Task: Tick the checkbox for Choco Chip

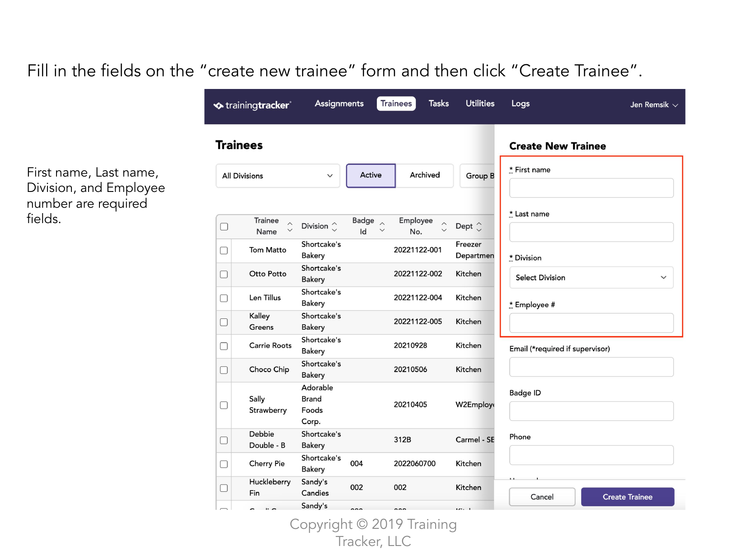Action: pos(224,370)
